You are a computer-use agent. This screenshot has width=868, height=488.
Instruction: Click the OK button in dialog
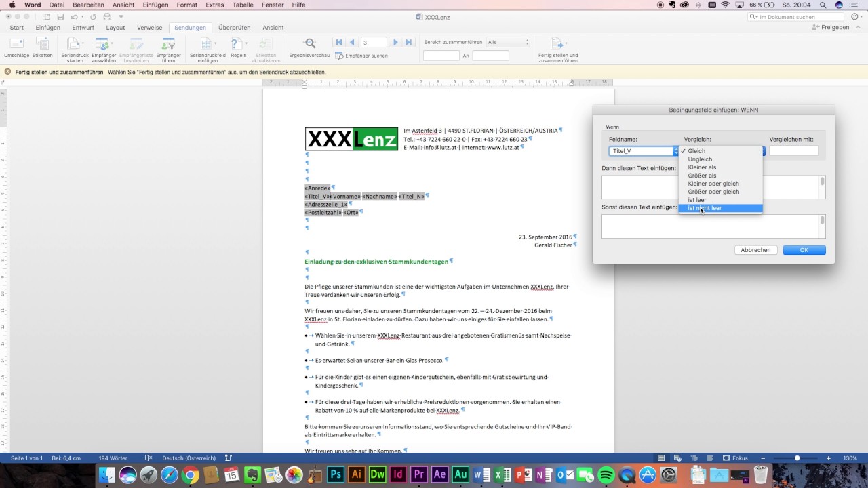tap(804, 250)
